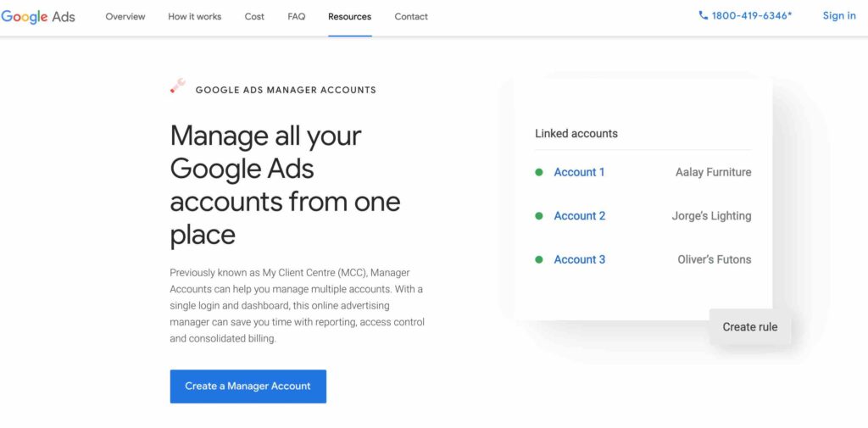Click the Sign in link
Viewport: 868px width, 428px height.
point(838,15)
